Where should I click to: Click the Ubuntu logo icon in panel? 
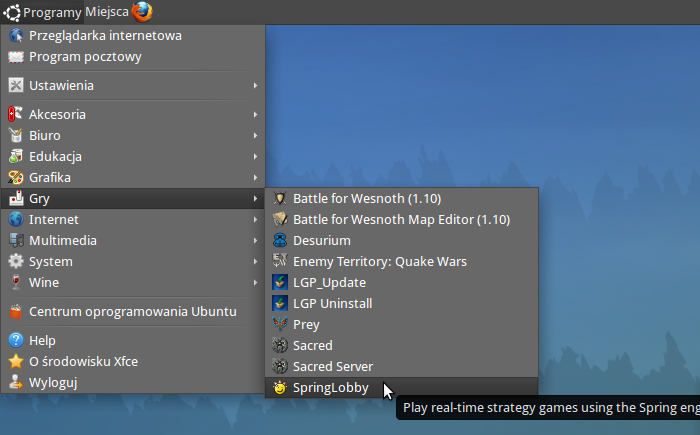[12, 12]
